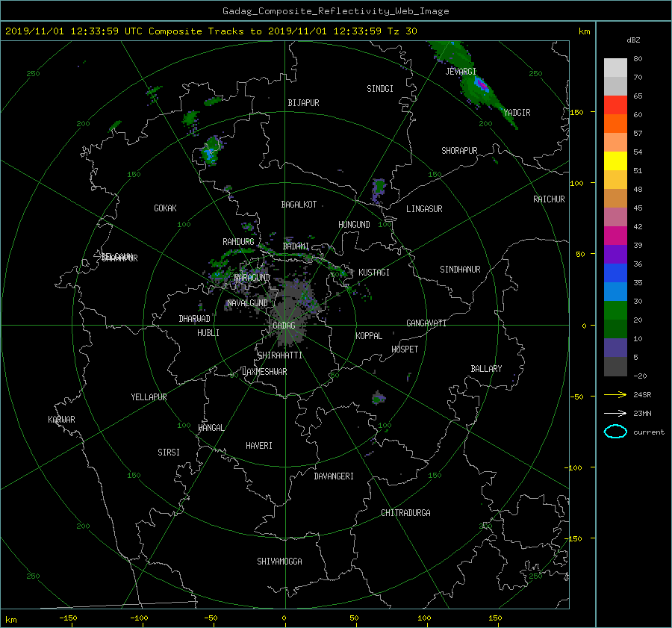Click the RAMDURG city label

coord(238,242)
